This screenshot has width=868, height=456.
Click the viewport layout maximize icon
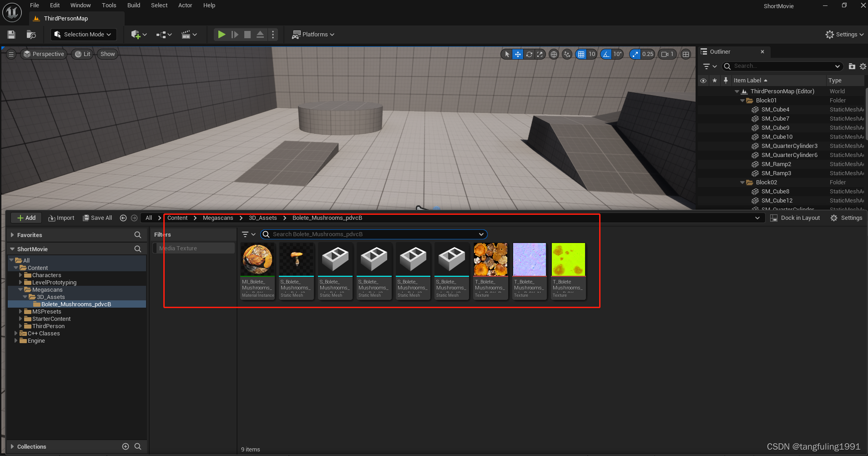pyautogui.click(x=686, y=54)
